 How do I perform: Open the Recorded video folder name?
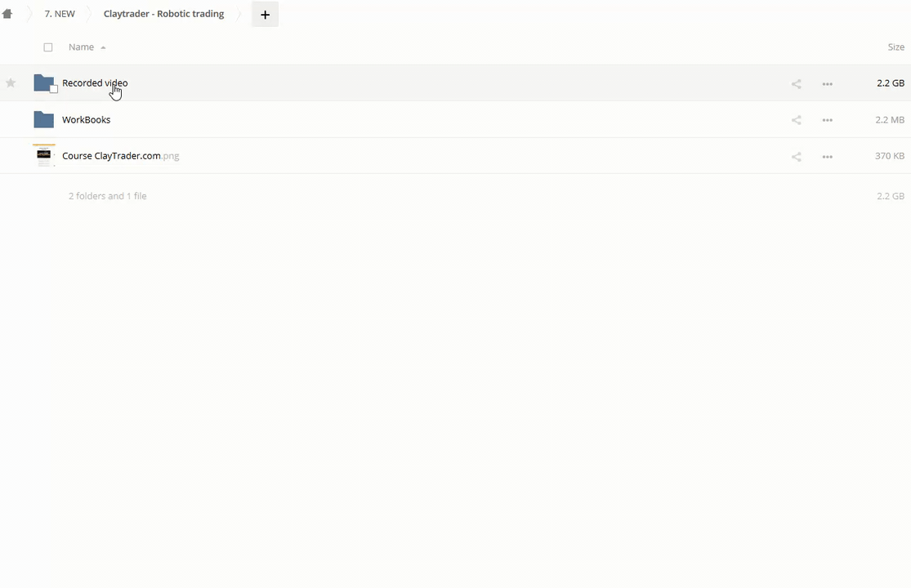click(95, 82)
